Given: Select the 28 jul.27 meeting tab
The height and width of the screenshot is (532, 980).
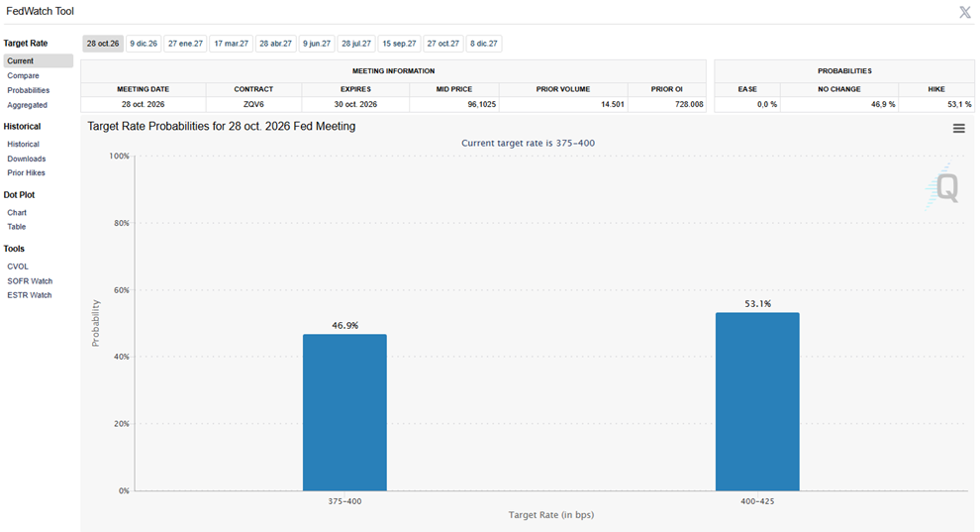Looking at the screenshot, I should [x=356, y=44].
